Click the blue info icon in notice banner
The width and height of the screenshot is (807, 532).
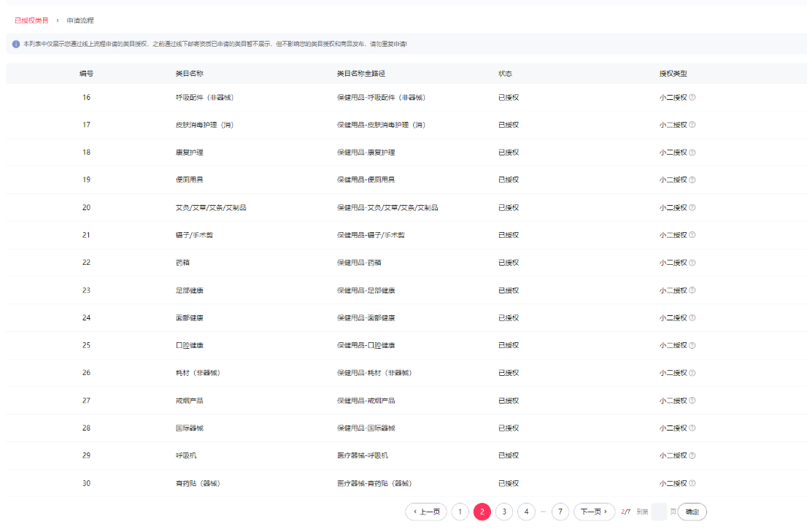pos(16,44)
